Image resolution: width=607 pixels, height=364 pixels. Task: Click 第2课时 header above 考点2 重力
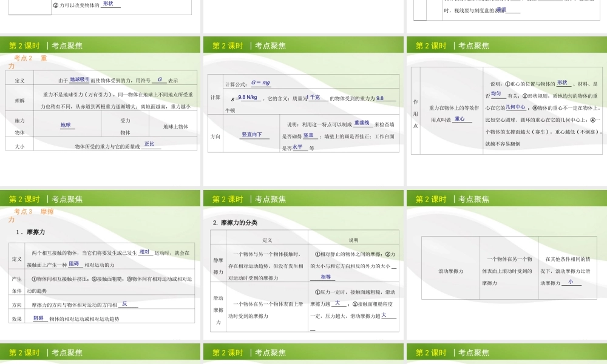(24, 45)
